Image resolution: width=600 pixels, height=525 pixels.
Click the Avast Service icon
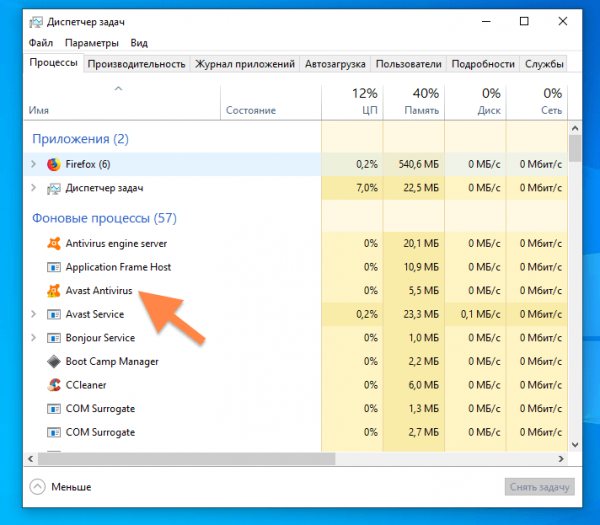[54, 315]
